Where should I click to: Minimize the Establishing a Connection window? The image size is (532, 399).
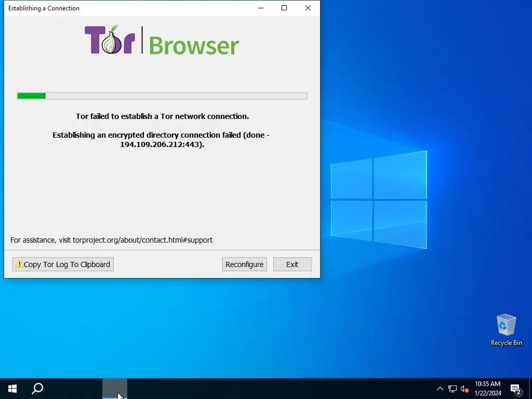(x=261, y=8)
